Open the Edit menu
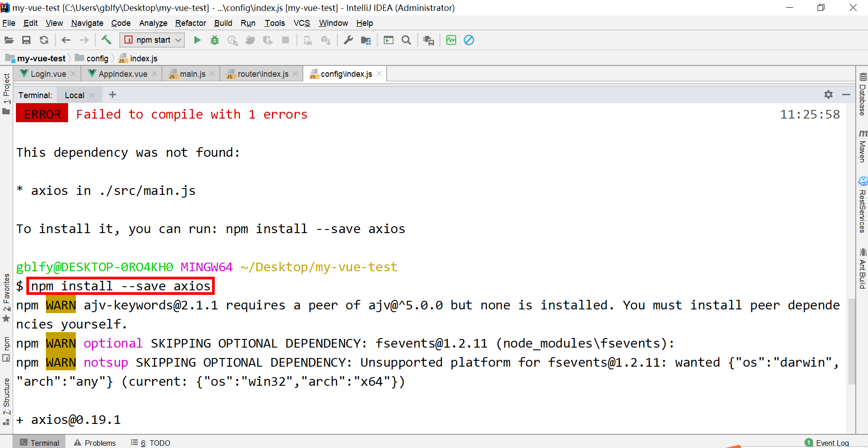 [30, 23]
